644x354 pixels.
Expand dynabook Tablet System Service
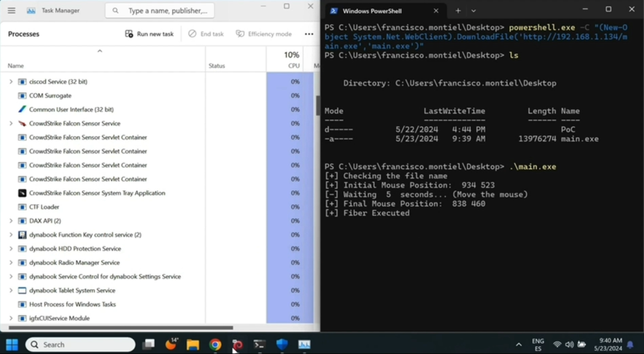pos(11,291)
